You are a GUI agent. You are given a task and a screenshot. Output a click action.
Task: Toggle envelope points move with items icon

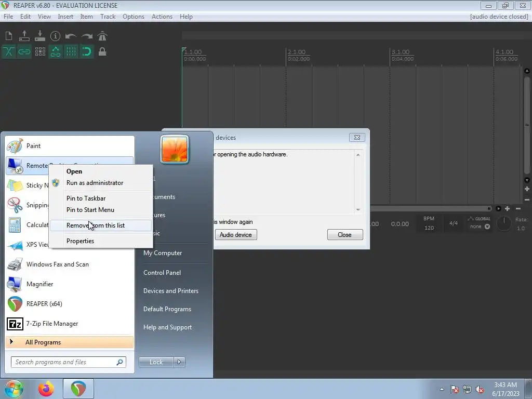click(x=56, y=51)
